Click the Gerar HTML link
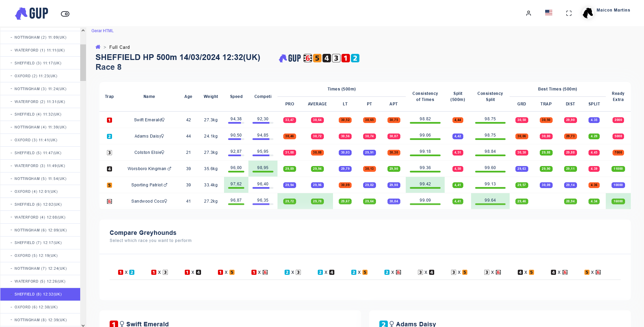 (103, 31)
